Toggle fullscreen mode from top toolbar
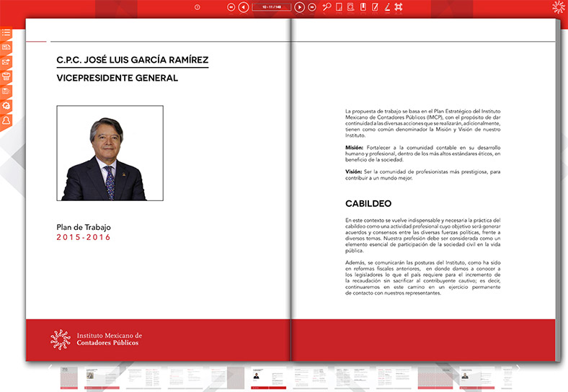Viewport: 568px width, 392px height. [398, 7]
